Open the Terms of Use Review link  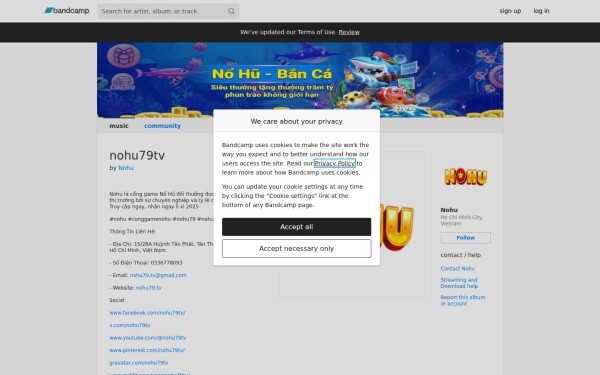349,32
